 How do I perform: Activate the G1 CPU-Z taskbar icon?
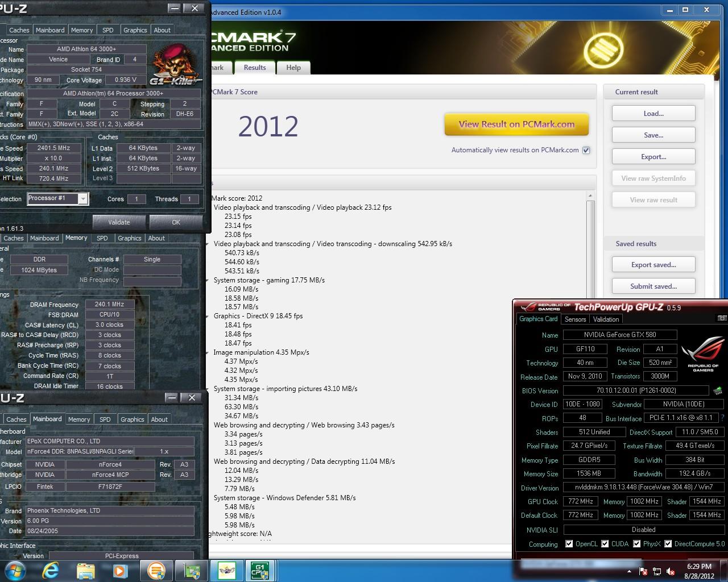pos(260,571)
